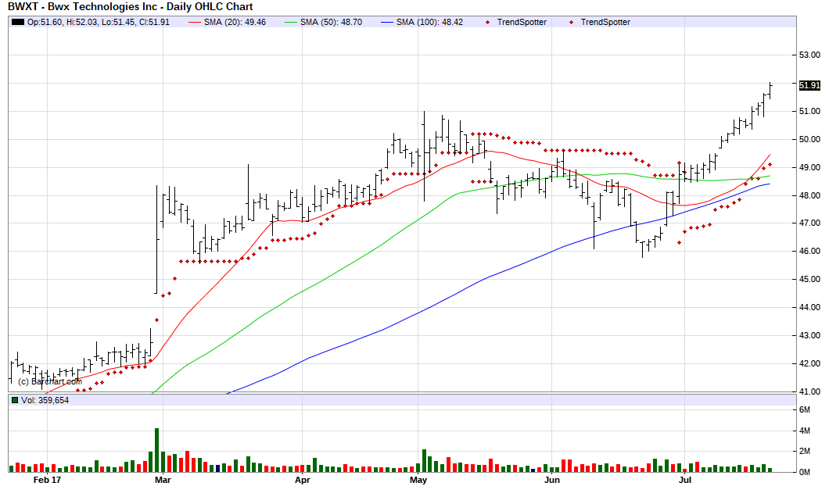Click the first TrendSpotter legend label

(x=522, y=22)
